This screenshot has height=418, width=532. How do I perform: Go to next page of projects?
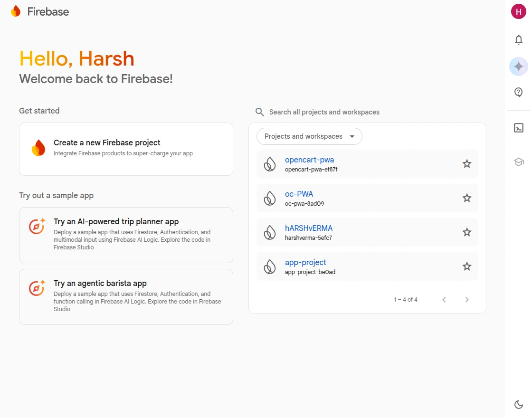[x=467, y=300]
